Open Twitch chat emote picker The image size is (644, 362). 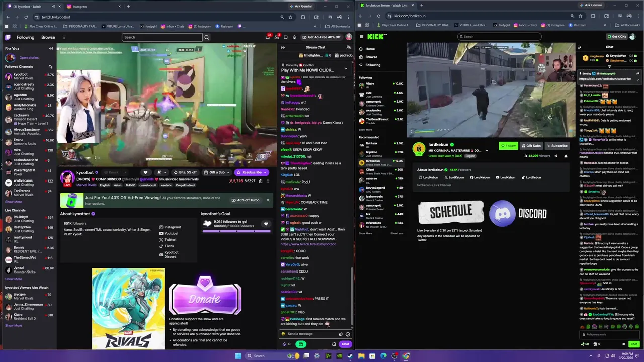348,334
